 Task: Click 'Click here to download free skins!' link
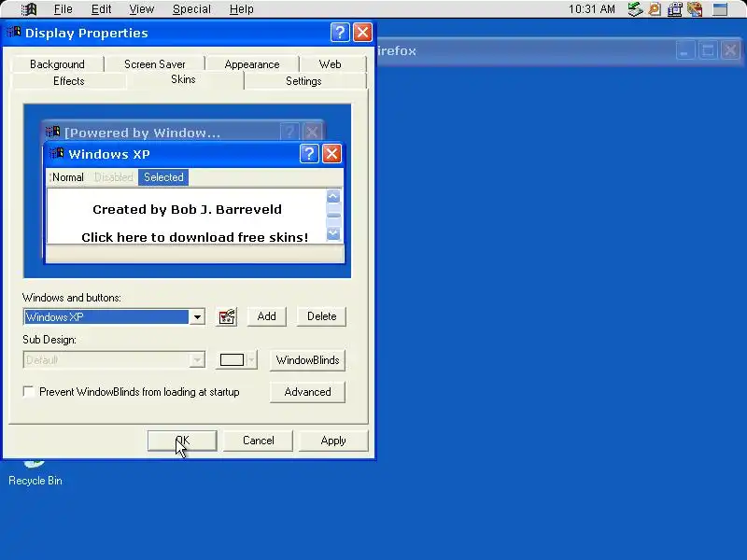pos(195,237)
